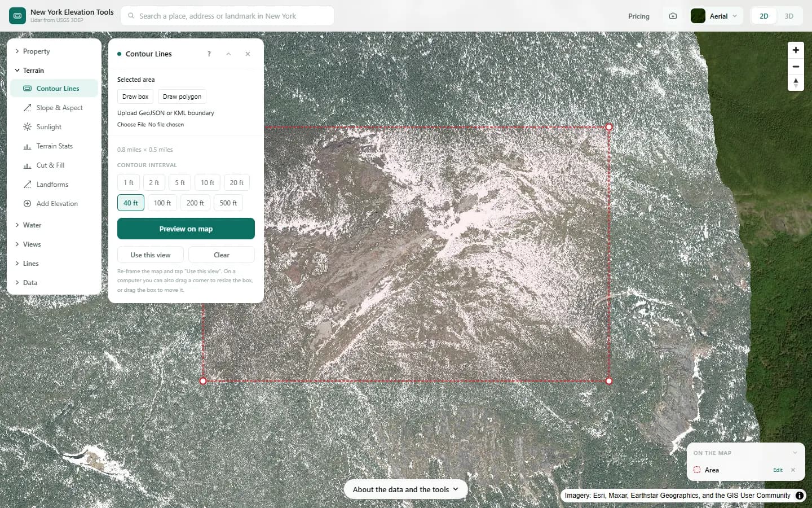Set contour interval to 5 ft
Viewport: 812px width, 508px height.
click(180, 183)
